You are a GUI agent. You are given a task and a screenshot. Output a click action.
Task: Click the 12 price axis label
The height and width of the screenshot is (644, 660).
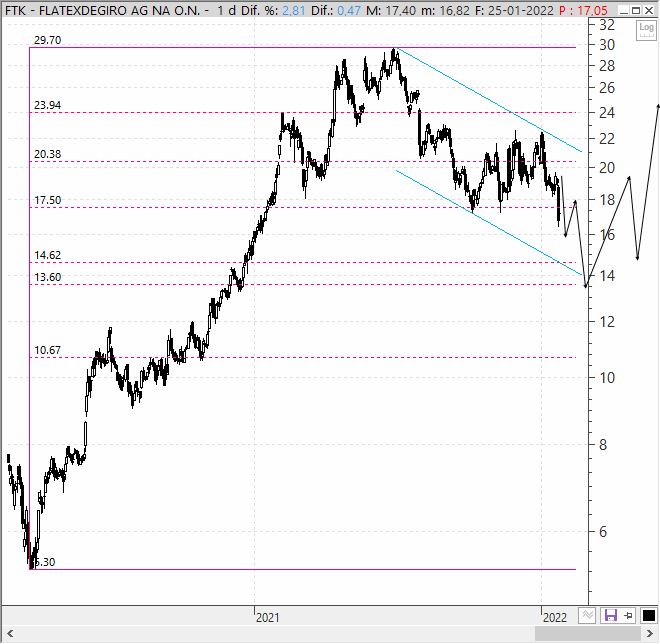pyautogui.click(x=607, y=322)
